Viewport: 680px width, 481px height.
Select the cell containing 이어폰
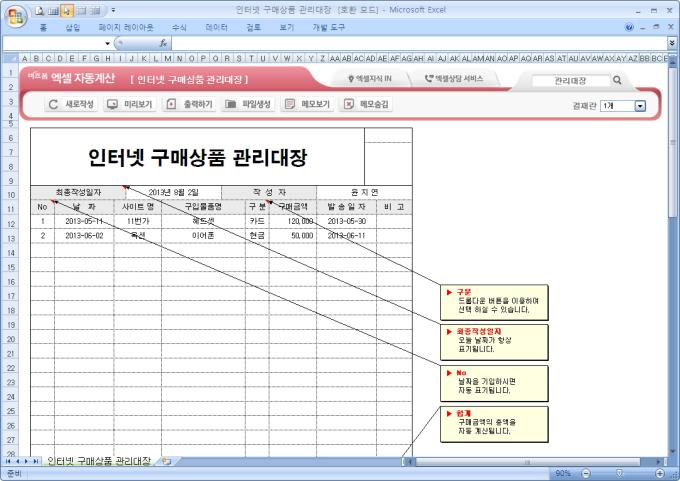[x=203, y=236]
